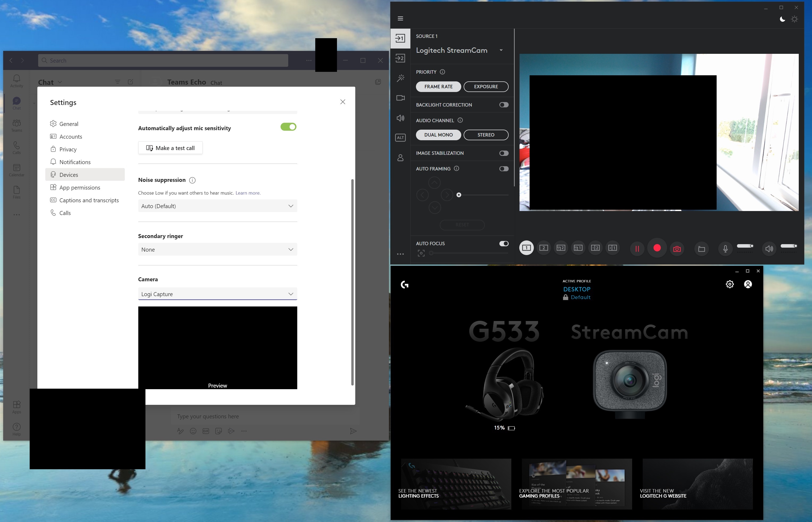Expand the Teams Chat header dropdown

60,82
